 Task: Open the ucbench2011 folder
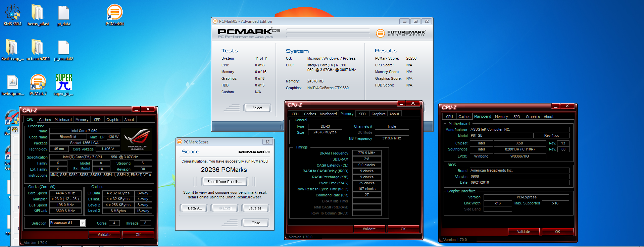pos(38,50)
